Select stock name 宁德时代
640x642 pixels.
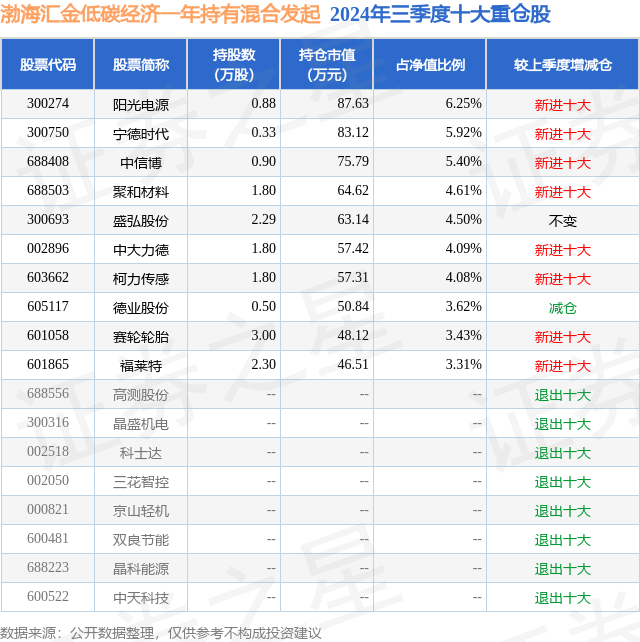[141, 134]
